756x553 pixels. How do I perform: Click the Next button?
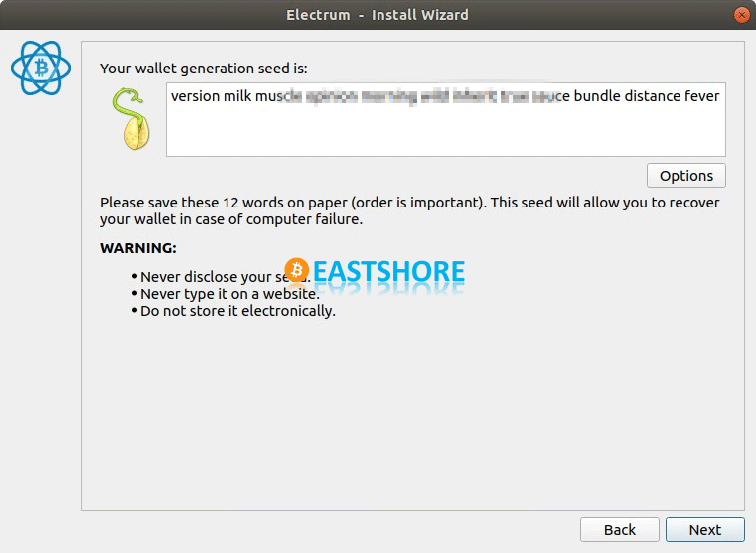(x=705, y=530)
